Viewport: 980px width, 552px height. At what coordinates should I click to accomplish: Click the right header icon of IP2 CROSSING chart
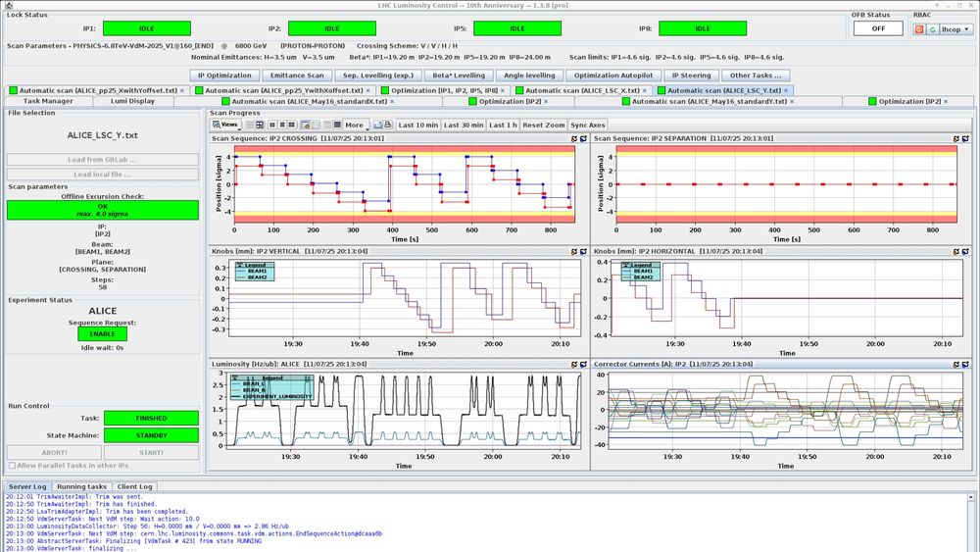582,139
